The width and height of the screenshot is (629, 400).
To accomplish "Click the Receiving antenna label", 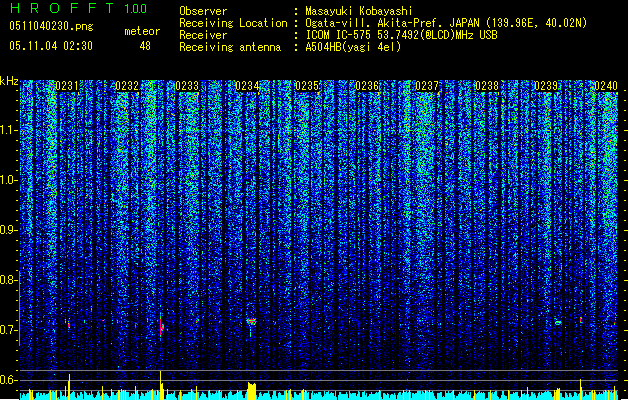I will (230, 47).
